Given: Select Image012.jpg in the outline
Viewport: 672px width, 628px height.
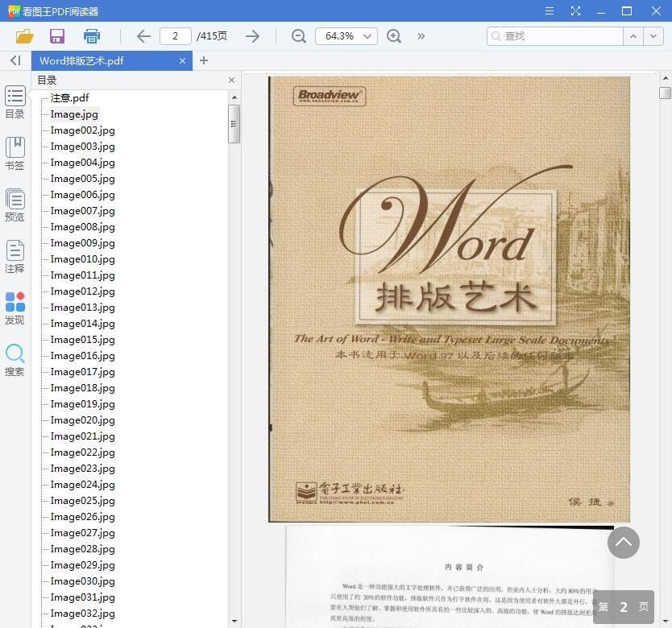Looking at the screenshot, I should click(83, 291).
